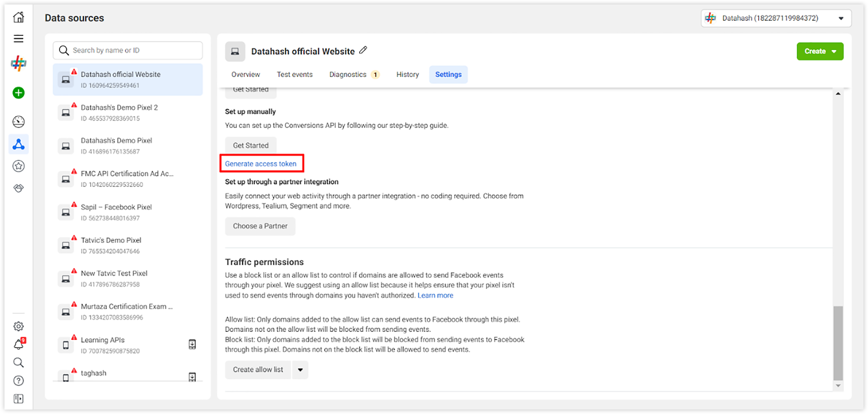Click the download icon on taghash row
The width and height of the screenshot is (868, 414).
tap(192, 377)
